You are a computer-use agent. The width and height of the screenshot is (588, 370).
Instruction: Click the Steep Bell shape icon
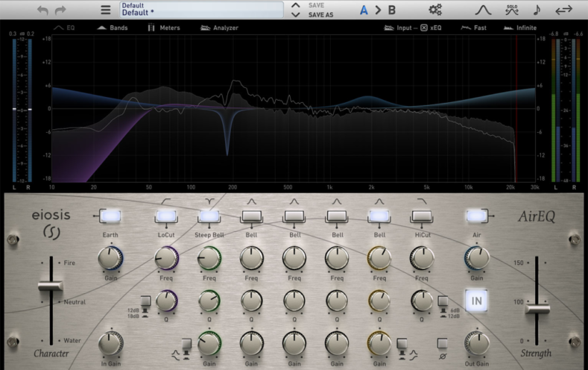click(209, 202)
